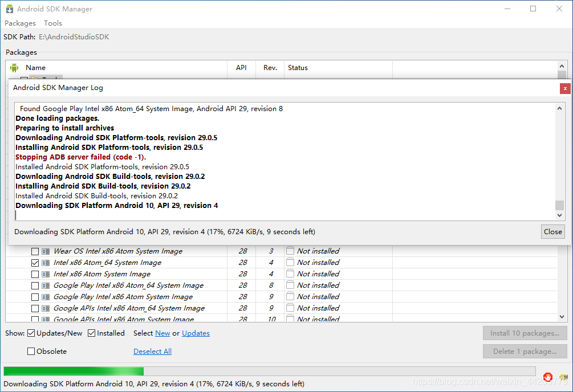Click the New link next to Select
Screen dimensions: 573x392
[162, 333]
